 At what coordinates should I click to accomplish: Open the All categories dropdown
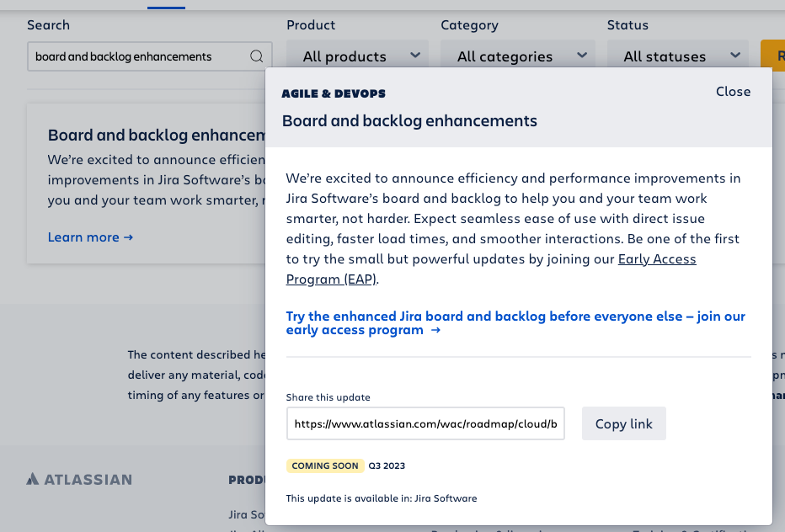click(x=518, y=56)
